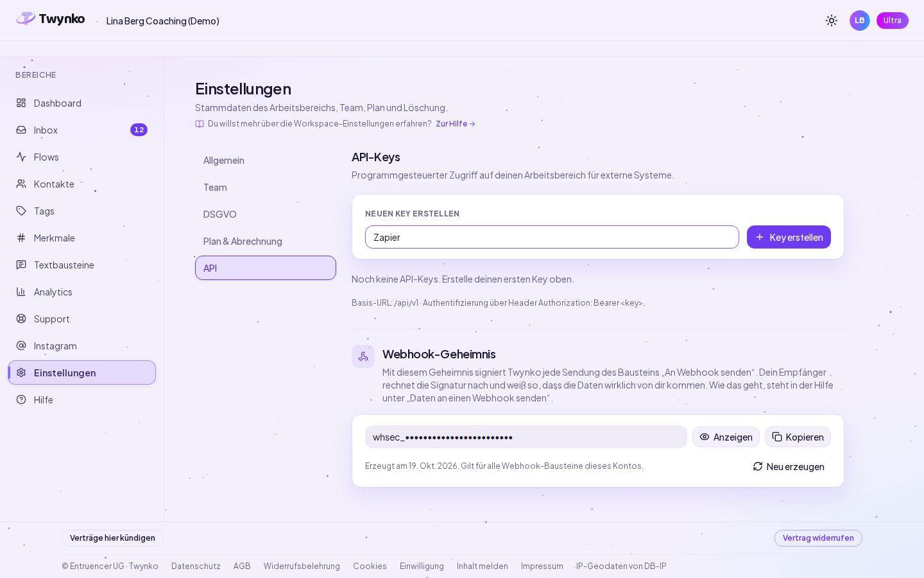Click the Vertrag widerrufen button
The image size is (924, 578).
[818, 538]
